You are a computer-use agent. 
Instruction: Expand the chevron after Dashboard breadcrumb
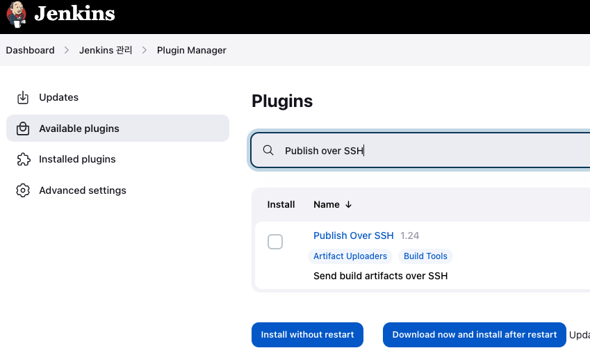[67, 50]
